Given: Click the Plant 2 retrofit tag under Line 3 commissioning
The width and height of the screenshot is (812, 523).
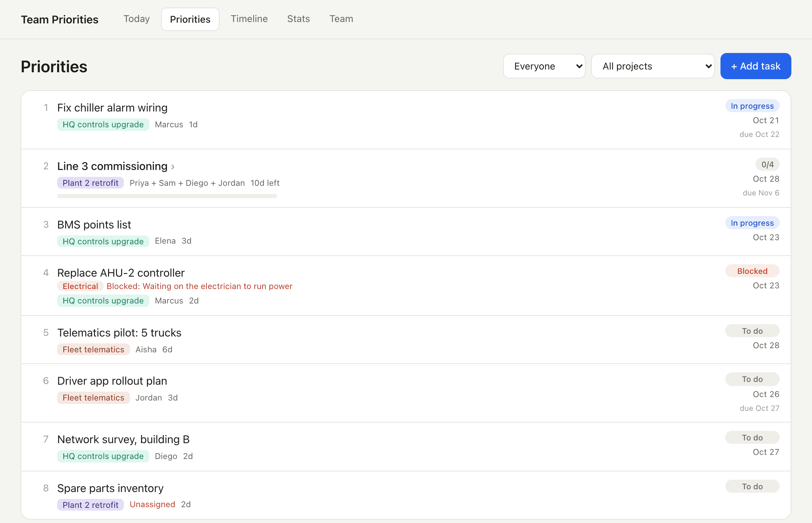Looking at the screenshot, I should [90, 183].
